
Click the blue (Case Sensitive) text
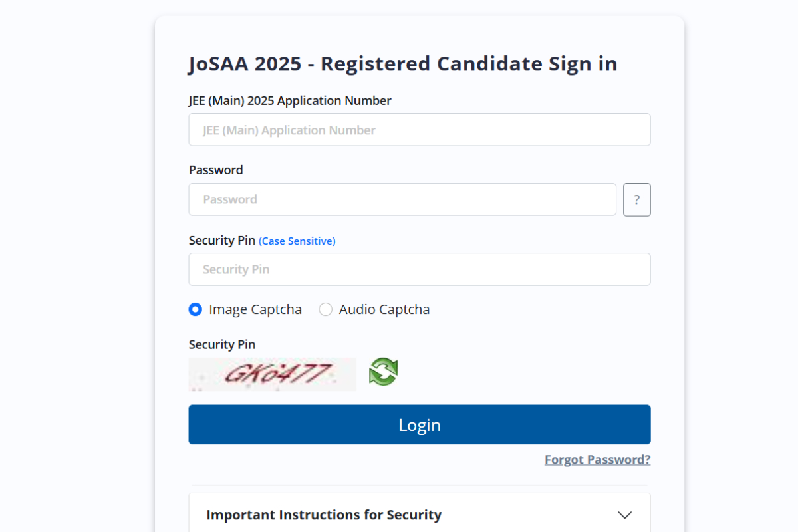(297, 241)
